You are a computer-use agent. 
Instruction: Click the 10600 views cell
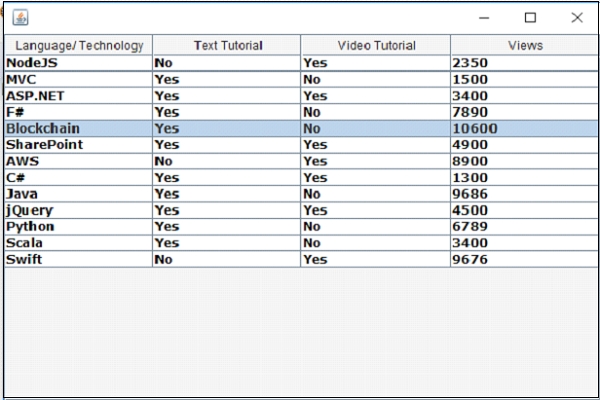(x=523, y=128)
